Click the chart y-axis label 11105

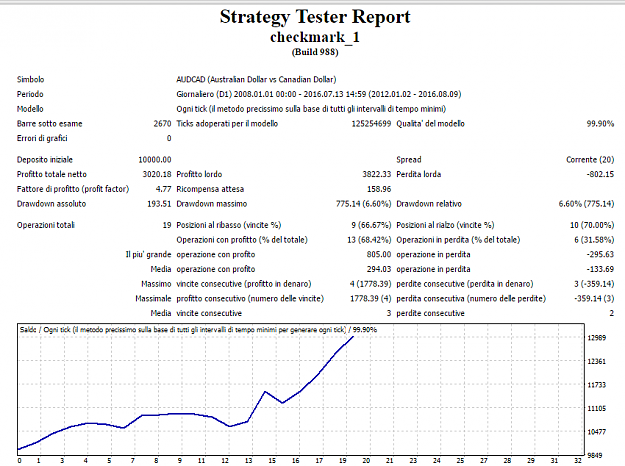pyautogui.click(x=597, y=408)
